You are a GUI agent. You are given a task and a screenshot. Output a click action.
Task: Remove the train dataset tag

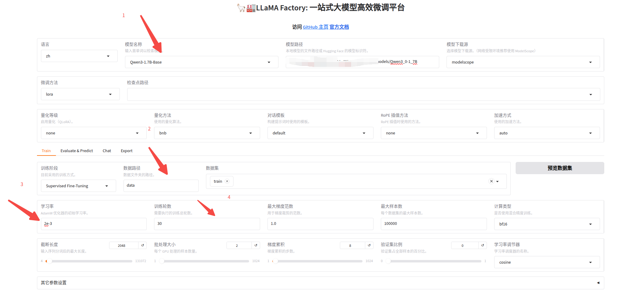coord(227,181)
